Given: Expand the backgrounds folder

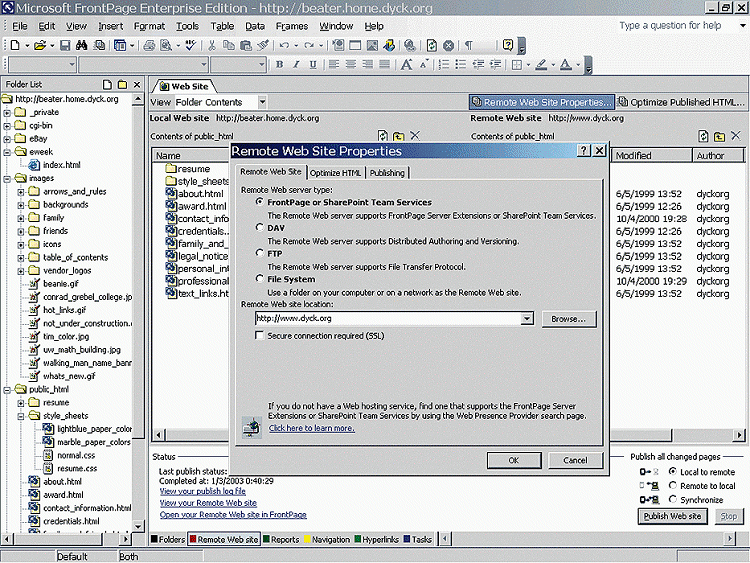Looking at the screenshot, I should click(x=21, y=205).
